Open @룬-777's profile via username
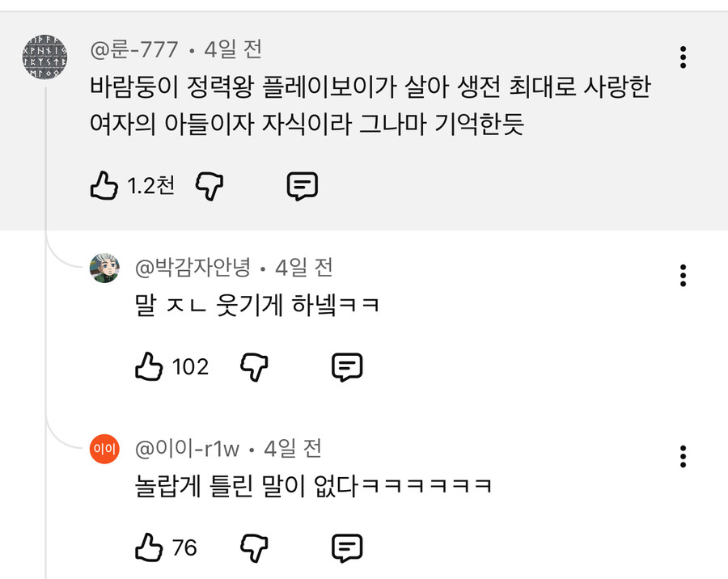 coord(132,49)
